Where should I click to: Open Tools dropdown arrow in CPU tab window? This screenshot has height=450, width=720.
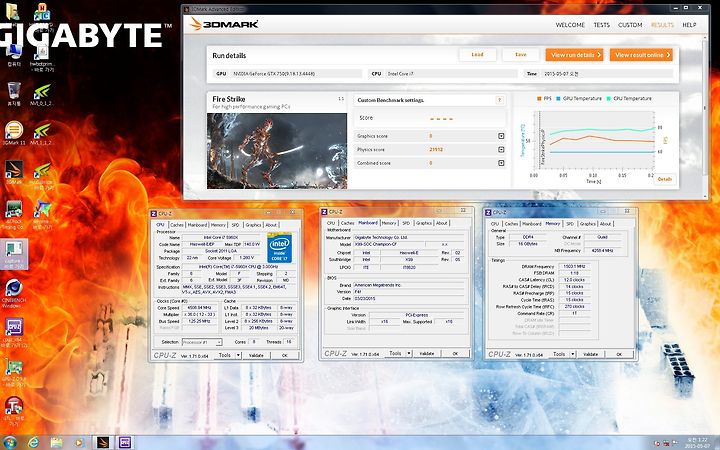(x=238, y=355)
